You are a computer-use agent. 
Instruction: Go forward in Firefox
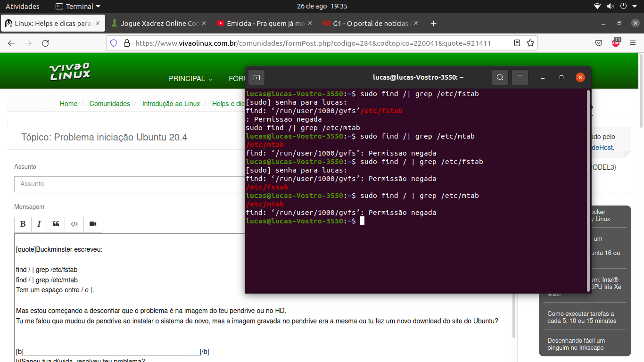pyautogui.click(x=28, y=43)
